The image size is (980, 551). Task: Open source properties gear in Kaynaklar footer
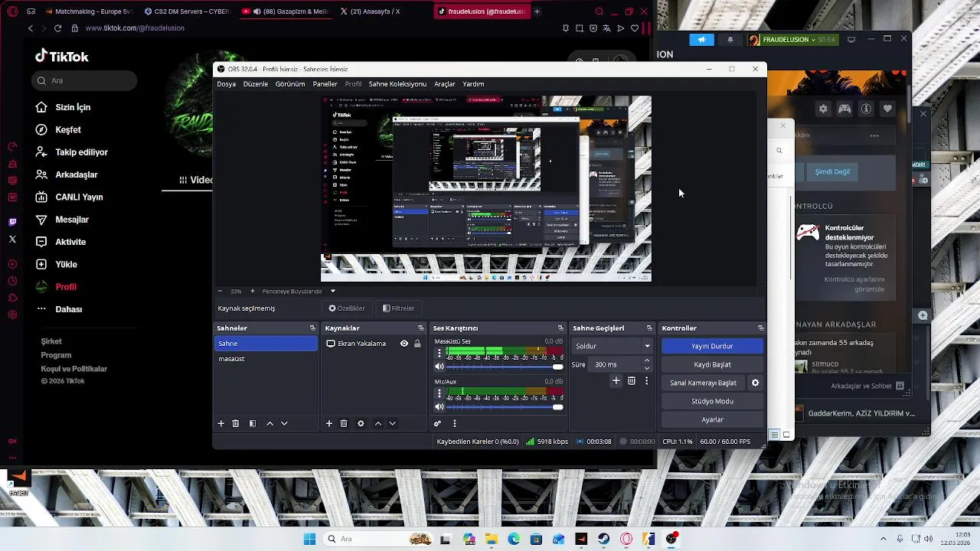click(x=361, y=423)
